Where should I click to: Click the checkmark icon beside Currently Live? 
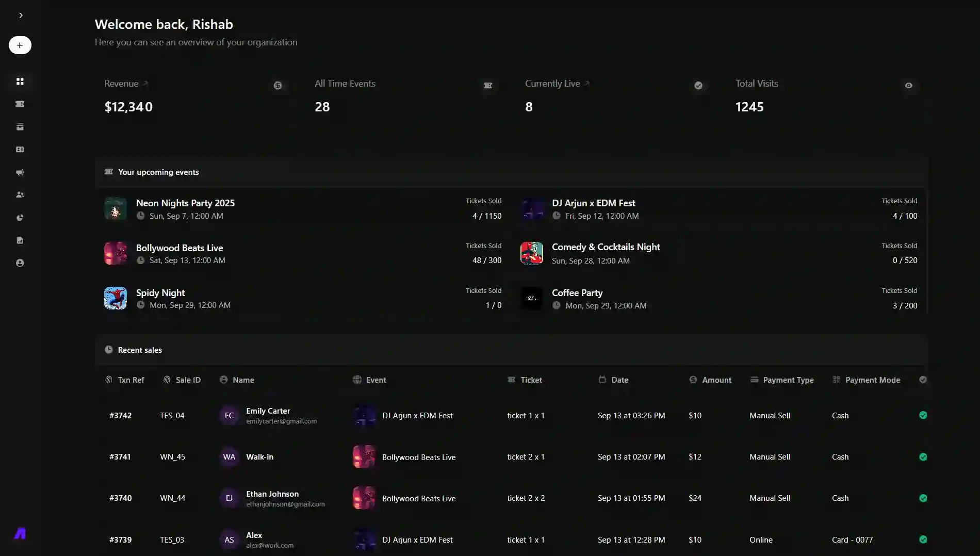tap(698, 86)
